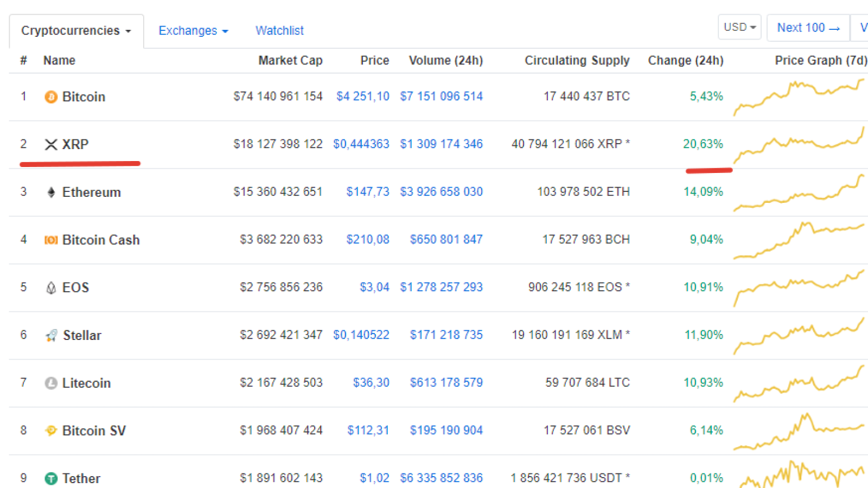Viewport: 868px width, 488px height.
Task: Open the Bitcoin Cash name link
Action: point(101,240)
